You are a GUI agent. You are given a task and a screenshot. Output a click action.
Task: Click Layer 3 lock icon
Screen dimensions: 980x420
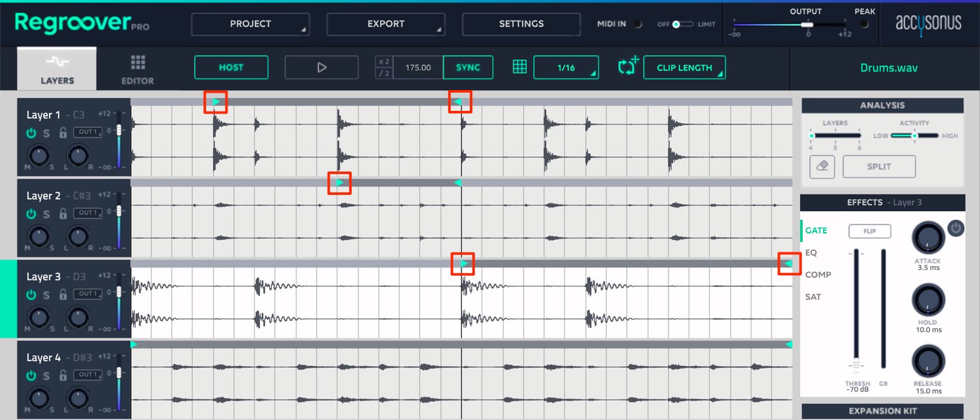pyautogui.click(x=63, y=295)
